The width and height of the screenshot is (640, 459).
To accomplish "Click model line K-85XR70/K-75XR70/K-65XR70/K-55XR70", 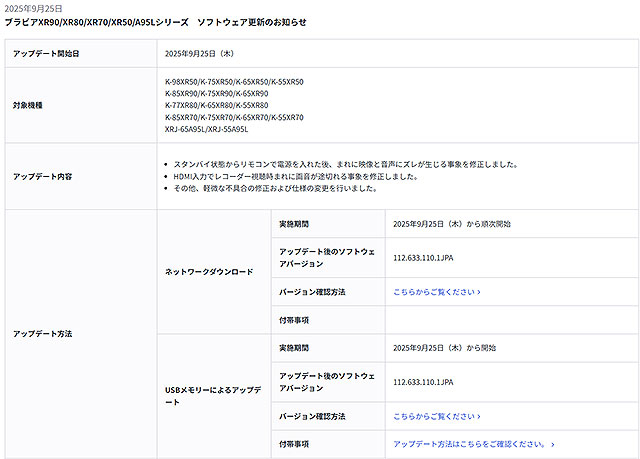I will [234, 118].
